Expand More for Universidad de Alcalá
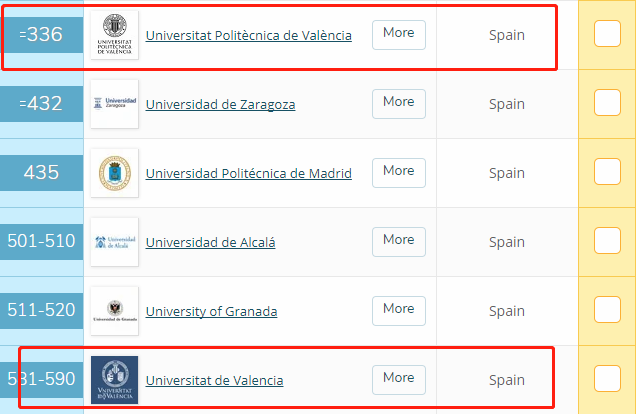Image resolution: width=636 pixels, height=414 pixels. coord(399,242)
